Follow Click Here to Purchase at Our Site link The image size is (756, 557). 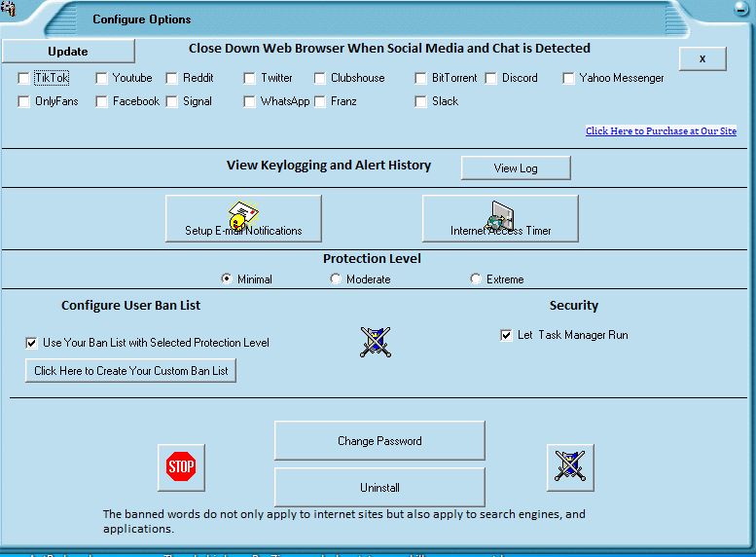[661, 130]
